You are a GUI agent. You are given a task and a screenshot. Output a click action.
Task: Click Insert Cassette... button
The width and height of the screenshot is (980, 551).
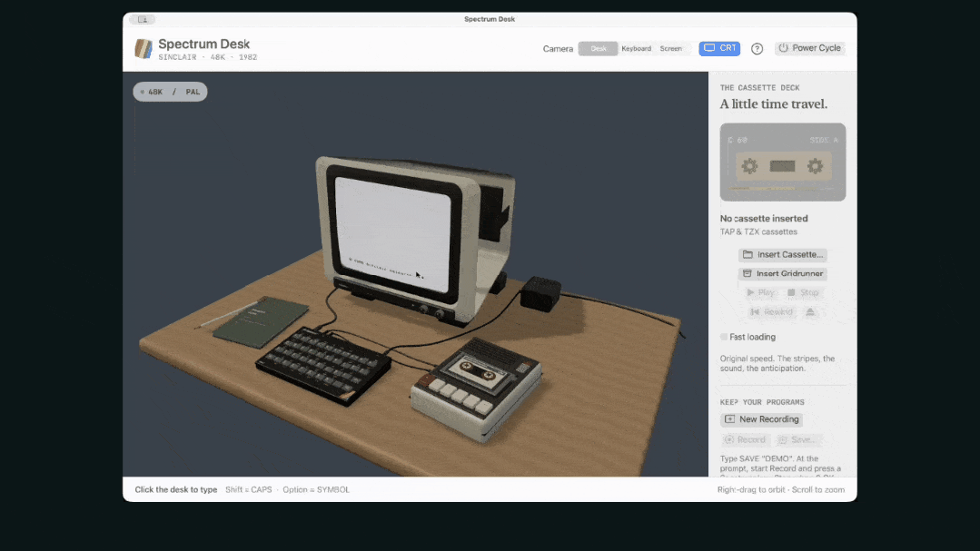pyautogui.click(x=783, y=255)
